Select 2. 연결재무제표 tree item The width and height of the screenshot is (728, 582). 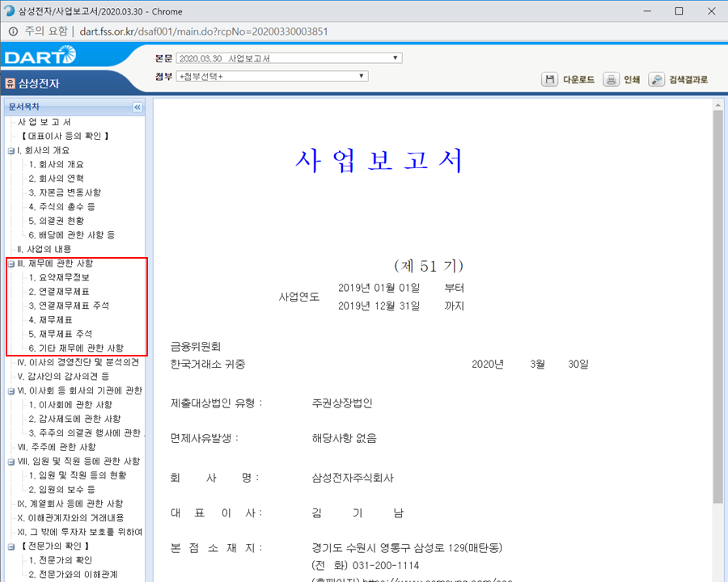click(59, 292)
